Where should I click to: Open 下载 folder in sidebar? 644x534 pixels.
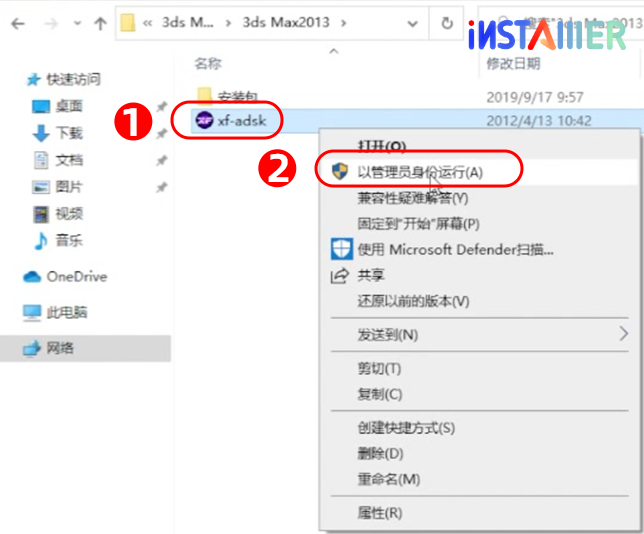click(69, 133)
